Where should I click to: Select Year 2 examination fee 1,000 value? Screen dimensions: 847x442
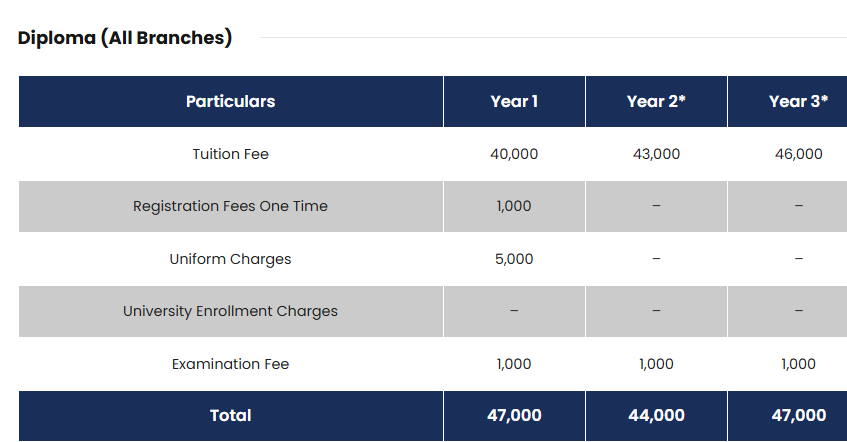click(656, 364)
